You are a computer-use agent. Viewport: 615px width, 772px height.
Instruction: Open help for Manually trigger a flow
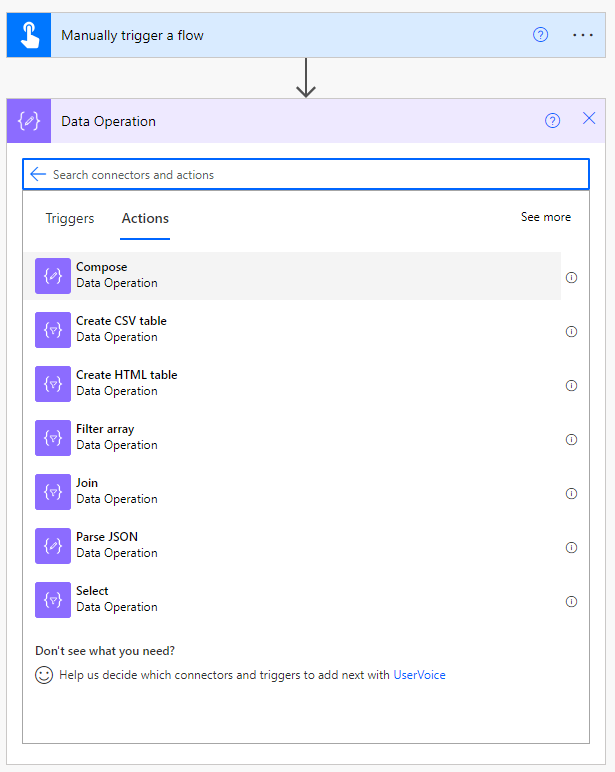pyautogui.click(x=540, y=35)
